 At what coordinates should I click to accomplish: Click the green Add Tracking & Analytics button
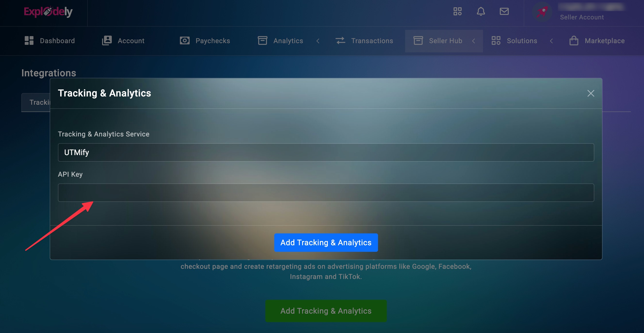[326, 311]
